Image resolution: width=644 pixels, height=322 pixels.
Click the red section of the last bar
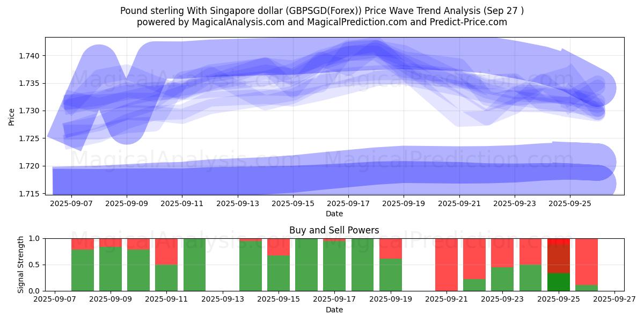[x=587, y=260]
